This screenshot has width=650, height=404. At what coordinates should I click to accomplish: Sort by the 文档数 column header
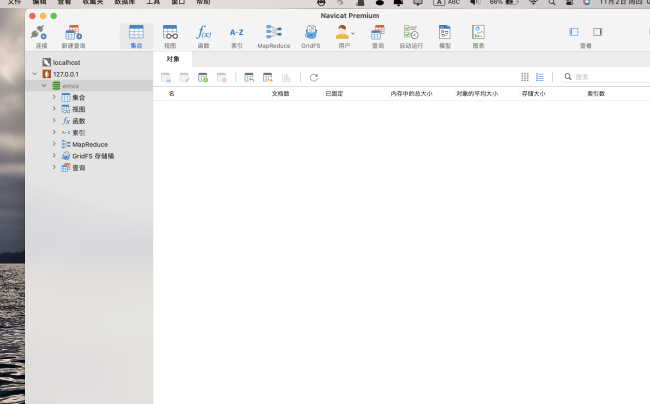(280, 94)
